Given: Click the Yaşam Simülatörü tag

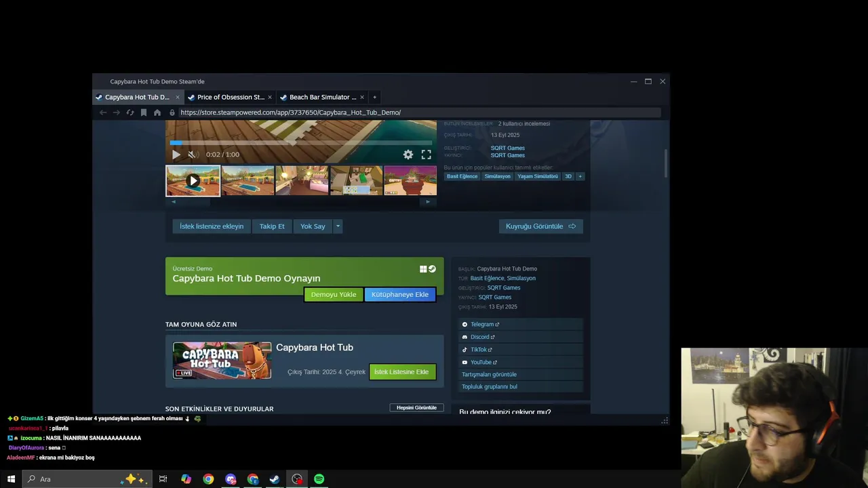Looking at the screenshot, I should tap(537, 176).
